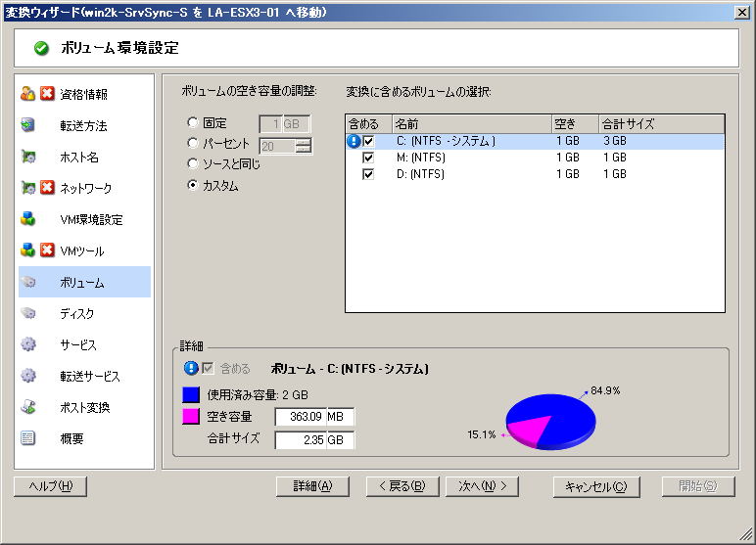Image resolution: width=756 pixels, height=545 pixels.
Task: Open the ネットワーク page
Action: click(x=86, y=188)
